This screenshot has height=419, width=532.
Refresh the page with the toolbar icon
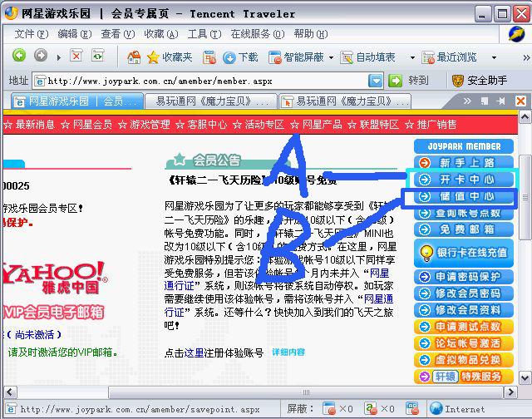coord(98,55)
